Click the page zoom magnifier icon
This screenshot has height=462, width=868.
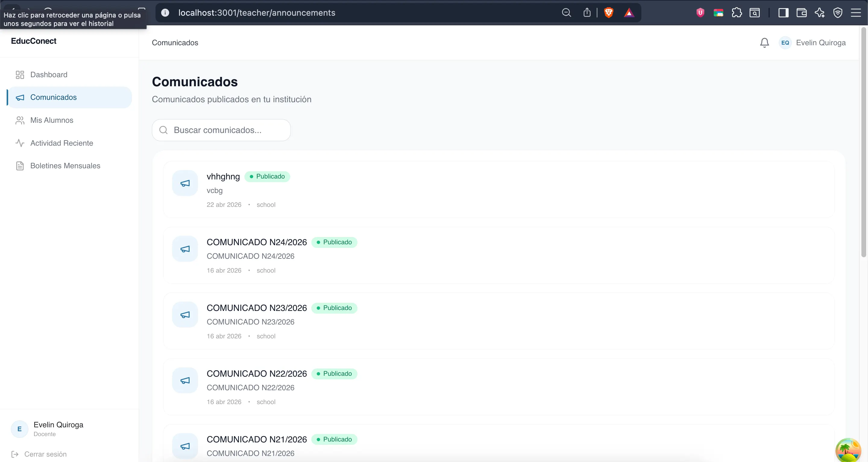point(566,13)
